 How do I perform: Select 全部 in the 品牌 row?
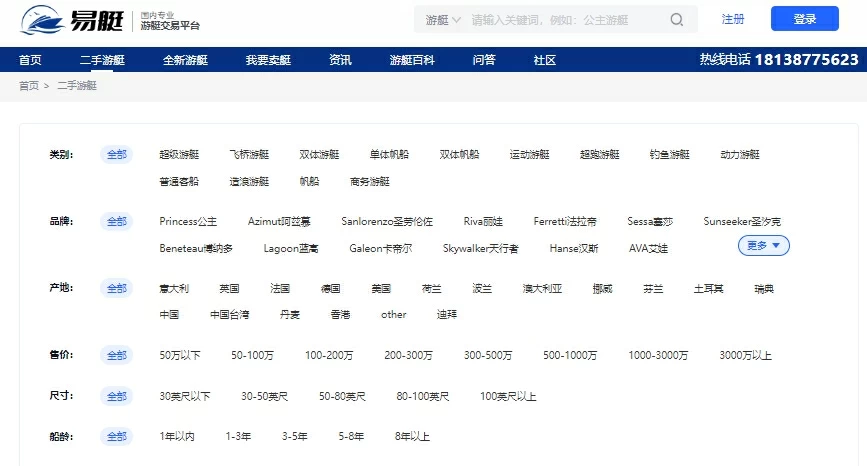click(117, 221)
